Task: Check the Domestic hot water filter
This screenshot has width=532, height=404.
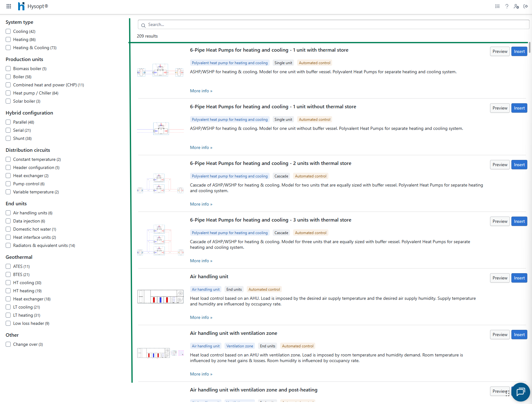Action: click(x=8, y=229)
